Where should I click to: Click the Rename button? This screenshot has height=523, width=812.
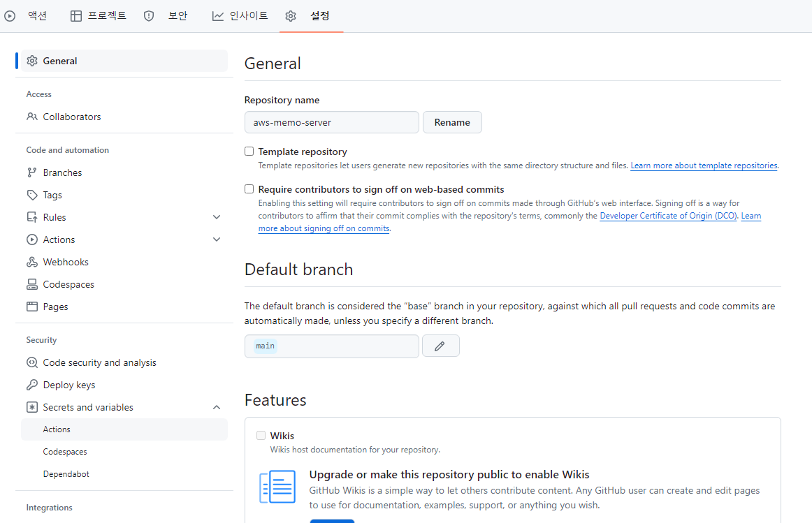click(x=452, y=123)
